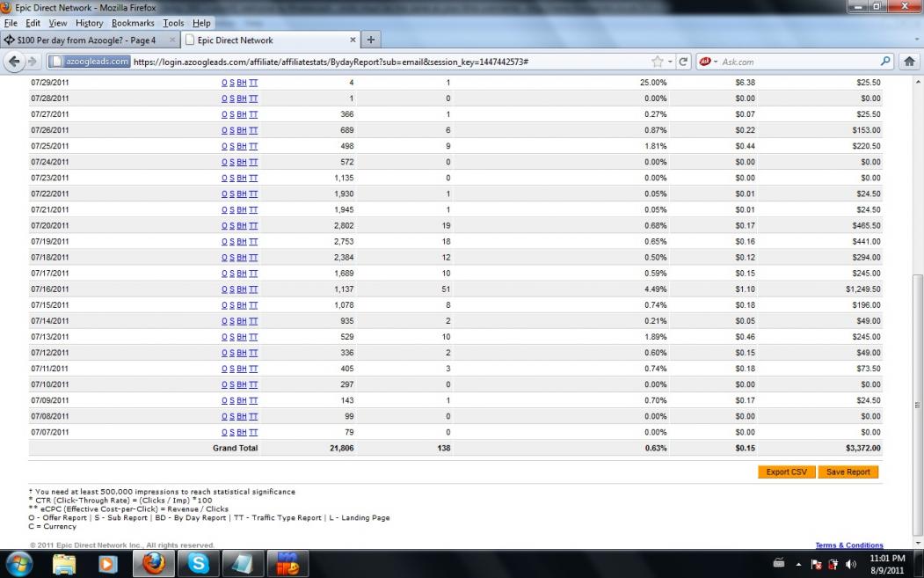The width and height of the screenshot is (924, 578).
Task: Open the Tools menu
Action: (x=172, y=23)
